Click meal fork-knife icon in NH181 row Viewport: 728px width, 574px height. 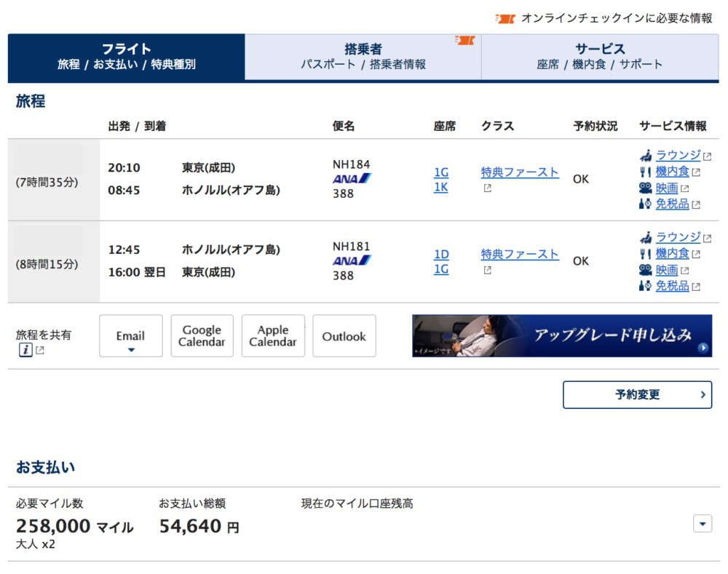(x=645, y=254)
